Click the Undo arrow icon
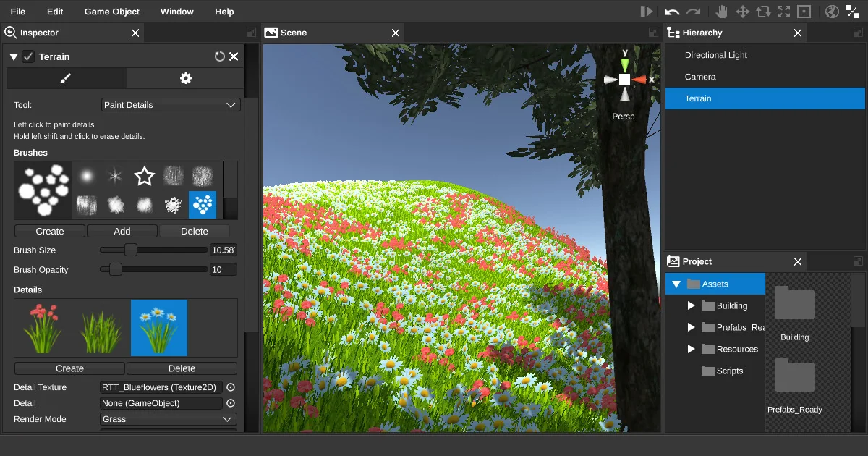The height and width of the screenshot is (456, 868). (672, 11)
